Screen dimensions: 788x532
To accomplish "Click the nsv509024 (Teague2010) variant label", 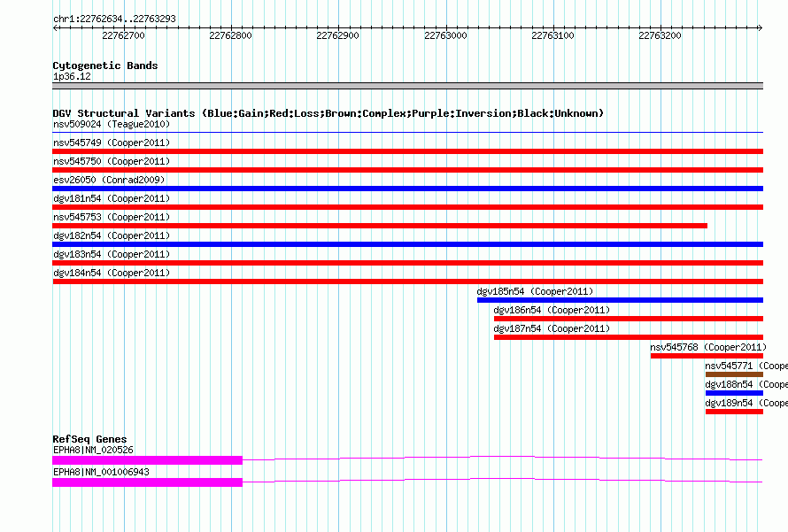I will (111, 124).
